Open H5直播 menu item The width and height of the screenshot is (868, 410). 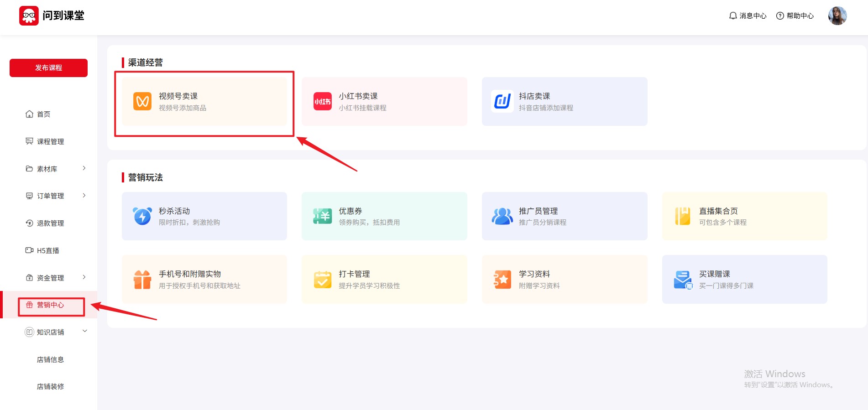(x=48, y=250)
